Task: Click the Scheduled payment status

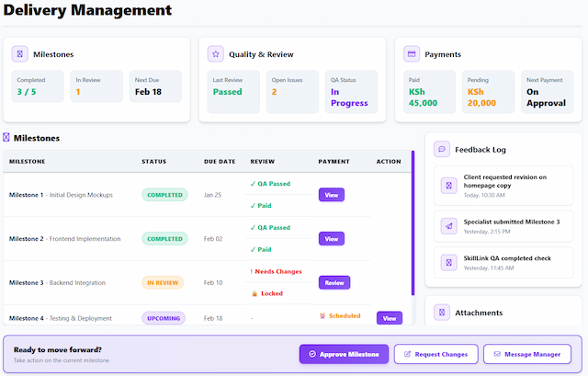Action: (340, 315)
